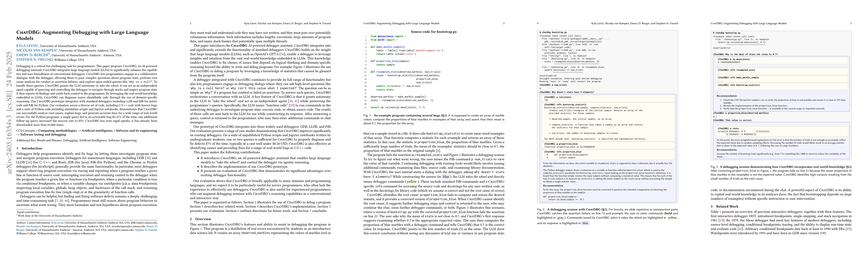Click '(ChatDBG) info bootstrap_statistic' in the Figure 2 session
The image size is (868, 257).
click(565, 105)
